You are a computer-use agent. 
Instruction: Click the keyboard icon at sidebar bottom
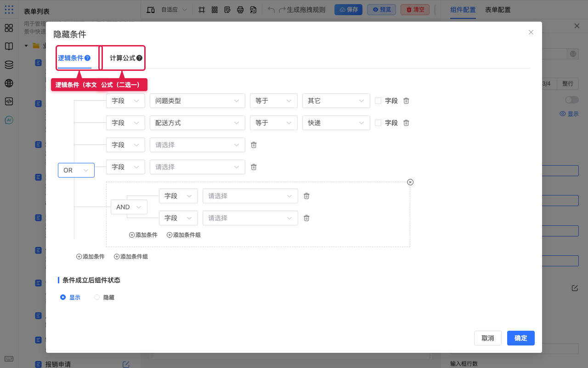click(x=9, y=359)
